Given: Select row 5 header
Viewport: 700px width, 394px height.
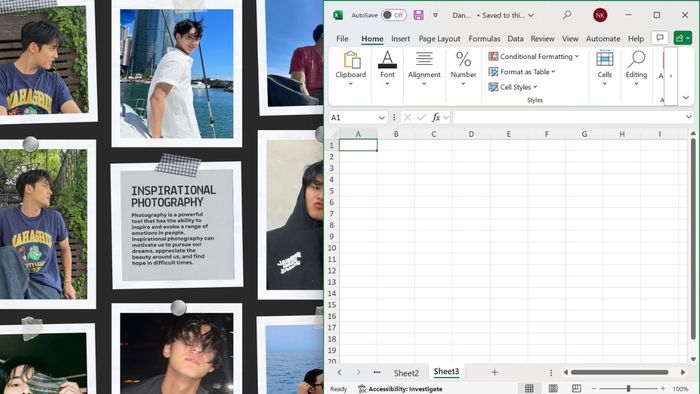Looking at the screenshot, I should pyautogui.click(x=332, y=191).
